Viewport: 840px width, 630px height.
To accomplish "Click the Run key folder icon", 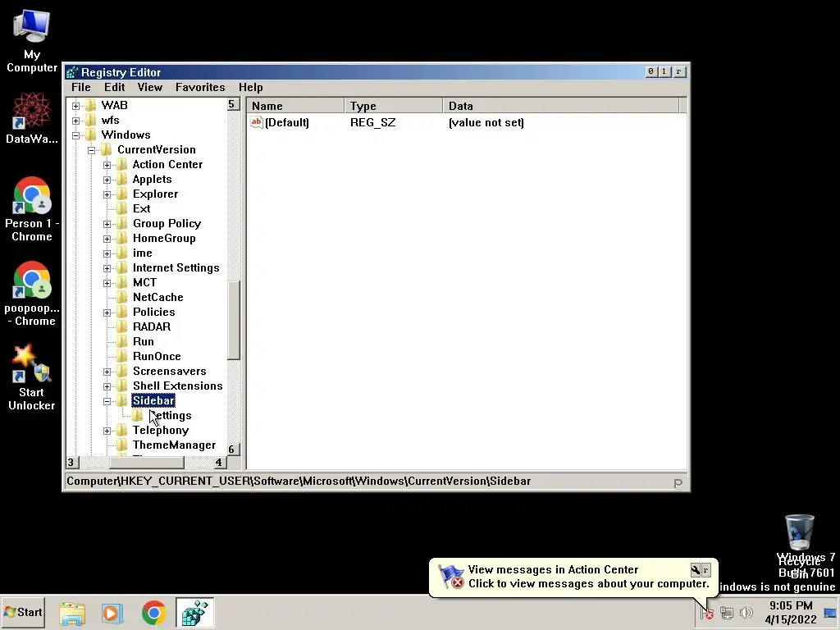I will pyautogui.click(x=123, y=342).
